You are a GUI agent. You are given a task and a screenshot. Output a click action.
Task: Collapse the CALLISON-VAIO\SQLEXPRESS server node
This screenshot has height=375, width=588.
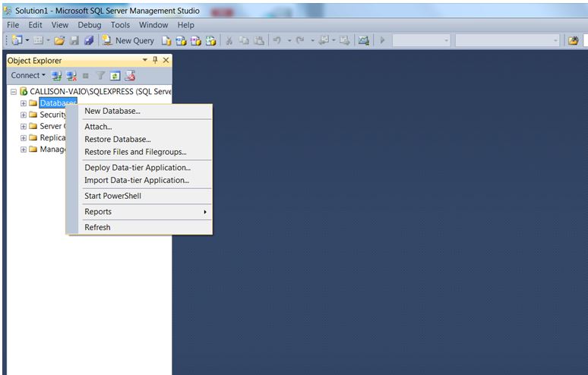(14, 91)
